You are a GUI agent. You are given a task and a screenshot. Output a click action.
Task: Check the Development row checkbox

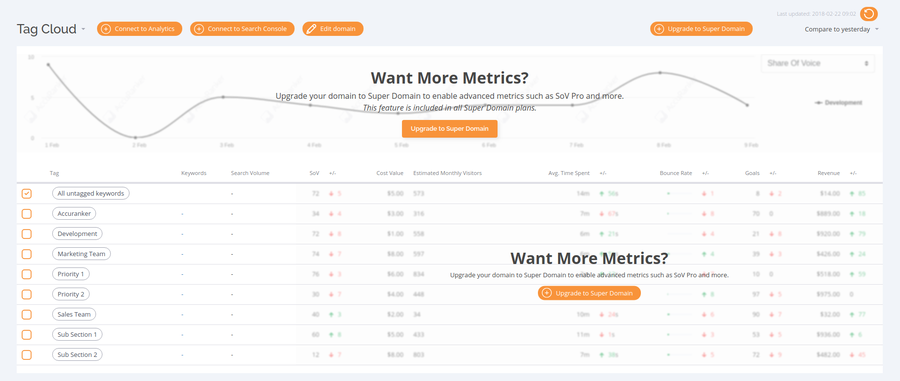(x=26, y=234)
